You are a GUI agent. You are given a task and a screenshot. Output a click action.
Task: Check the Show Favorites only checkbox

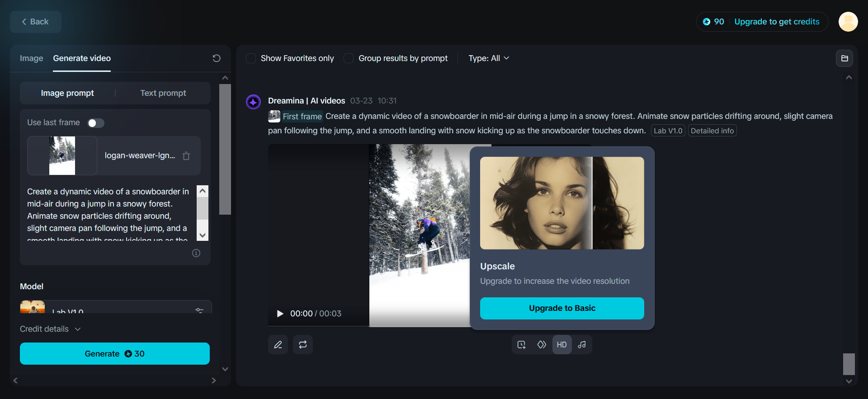(x=251, y=58)
